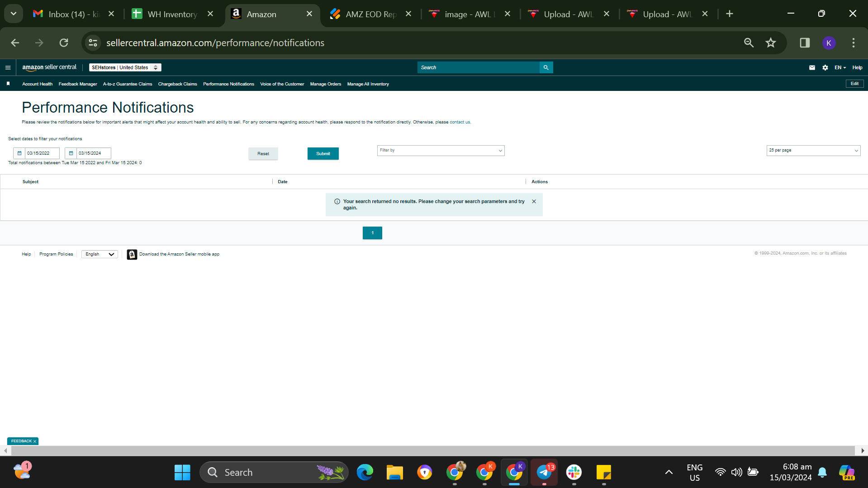The image size is (868, 488).
Task: Click the browser zoom magnifier icon
Action: click(x=749, y=43)
